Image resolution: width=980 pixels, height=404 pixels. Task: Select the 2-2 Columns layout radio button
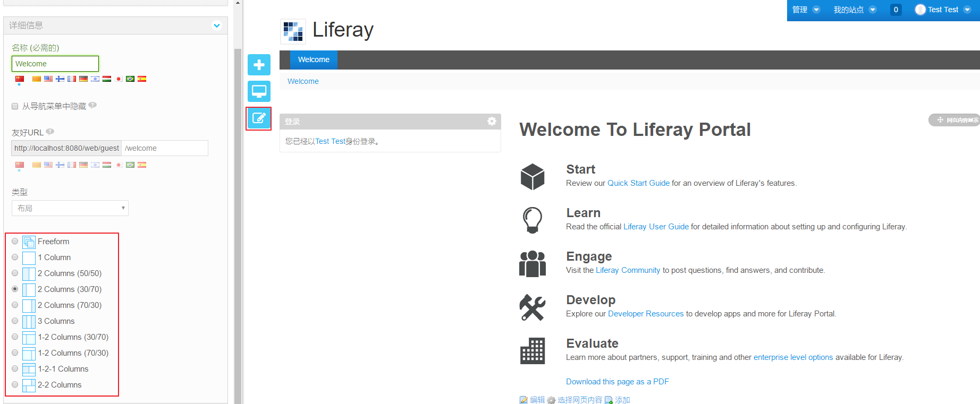[x=15, y=384]
